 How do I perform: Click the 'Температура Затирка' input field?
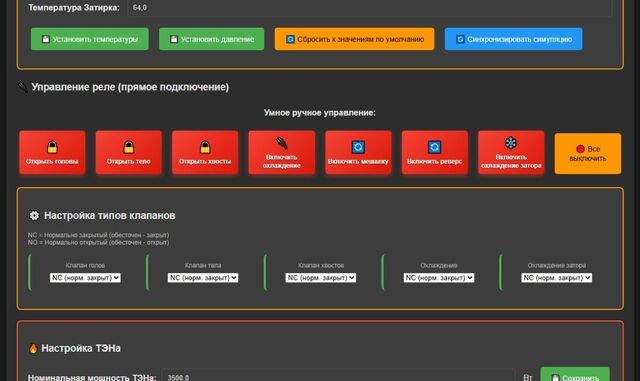pyautogui.click(x=370, y=8)
